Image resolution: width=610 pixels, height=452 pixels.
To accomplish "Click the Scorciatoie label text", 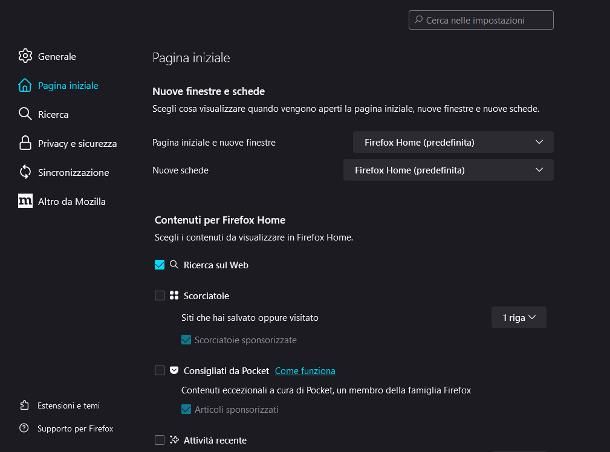I will tap(206, 296).
